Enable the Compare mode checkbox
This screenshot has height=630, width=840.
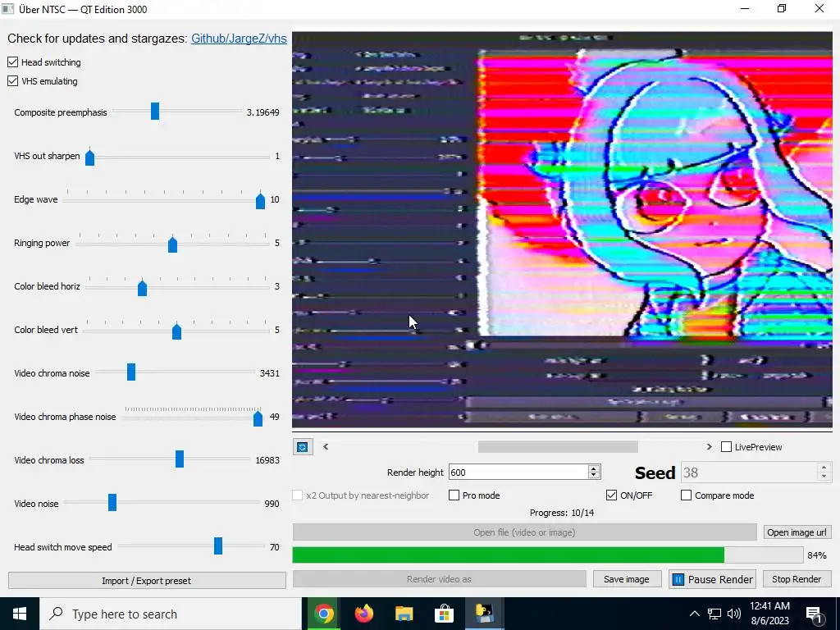686,495
